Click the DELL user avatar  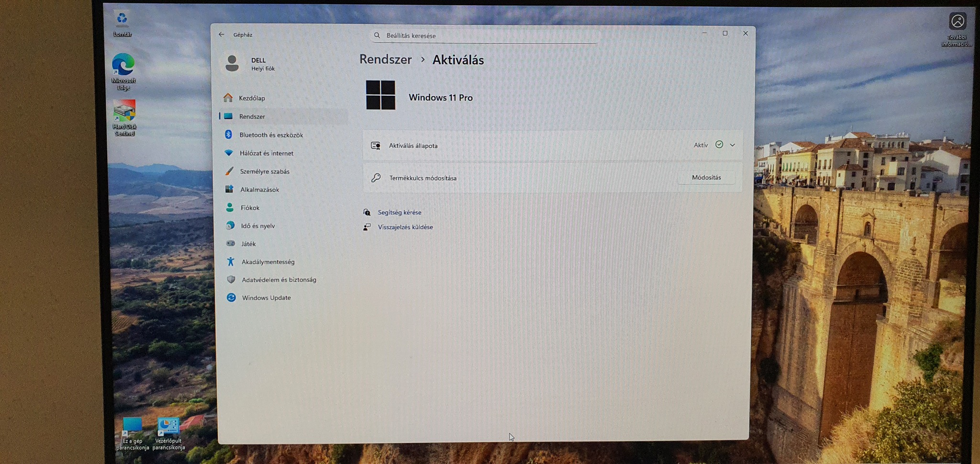(232, 63)
